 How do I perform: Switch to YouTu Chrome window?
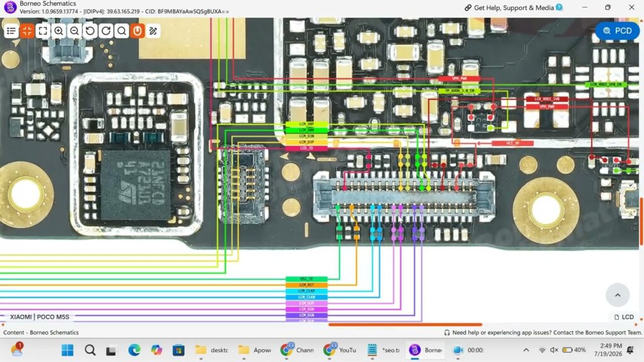(x=340, y=350)
